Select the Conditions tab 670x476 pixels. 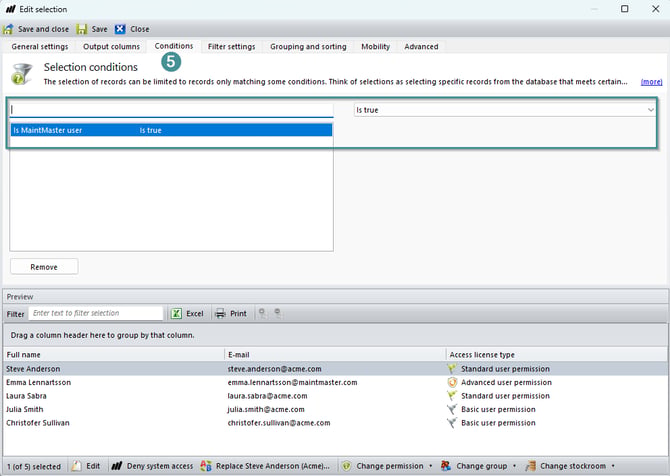(x=174, y=46)
